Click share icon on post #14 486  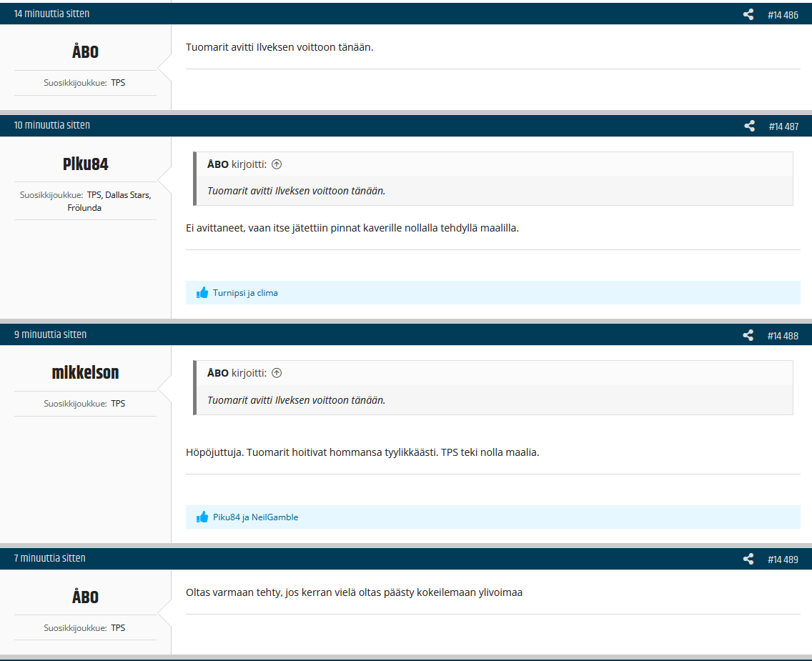click(748, 14)
